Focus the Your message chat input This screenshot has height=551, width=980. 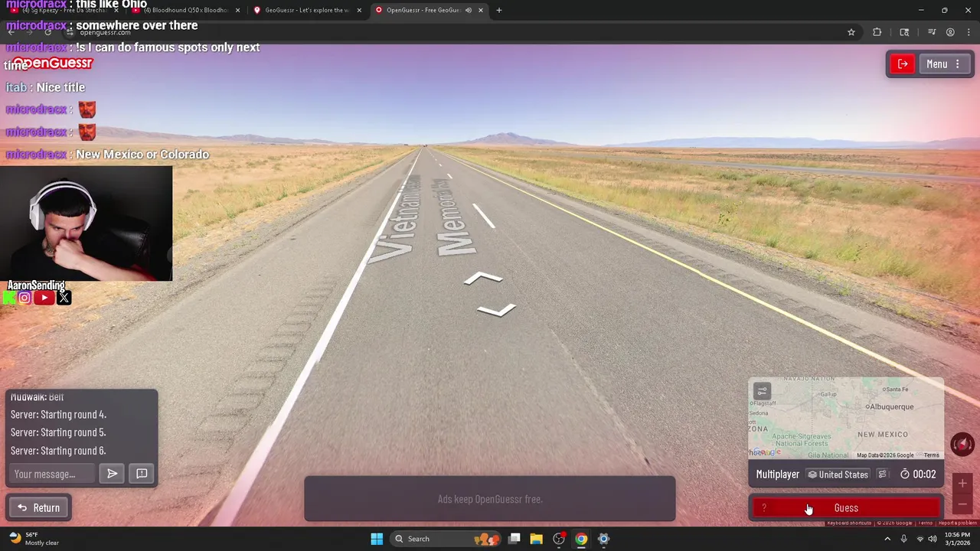click(x=52, y=474)
